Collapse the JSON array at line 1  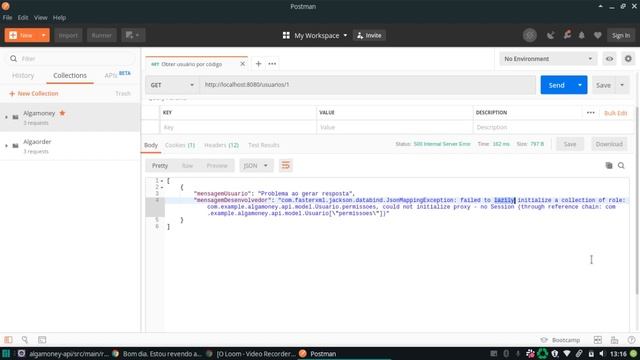click(x=162, y=180)
